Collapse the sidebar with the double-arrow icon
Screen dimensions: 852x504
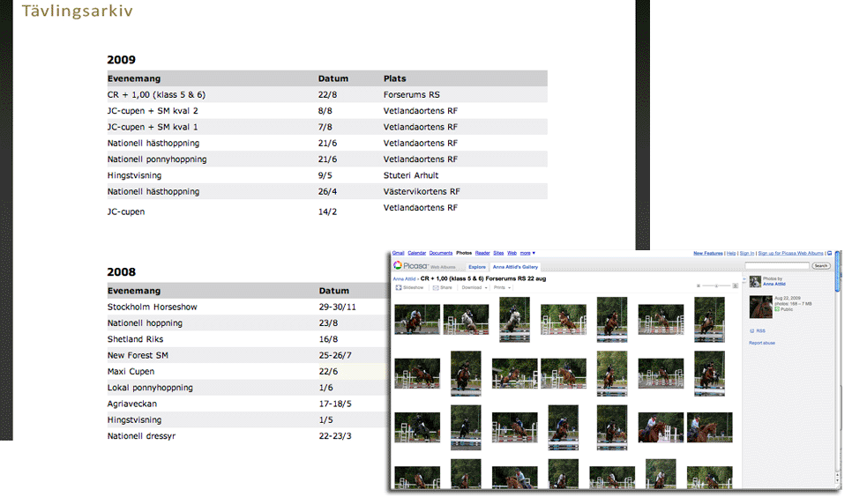[x=744, y=279]
